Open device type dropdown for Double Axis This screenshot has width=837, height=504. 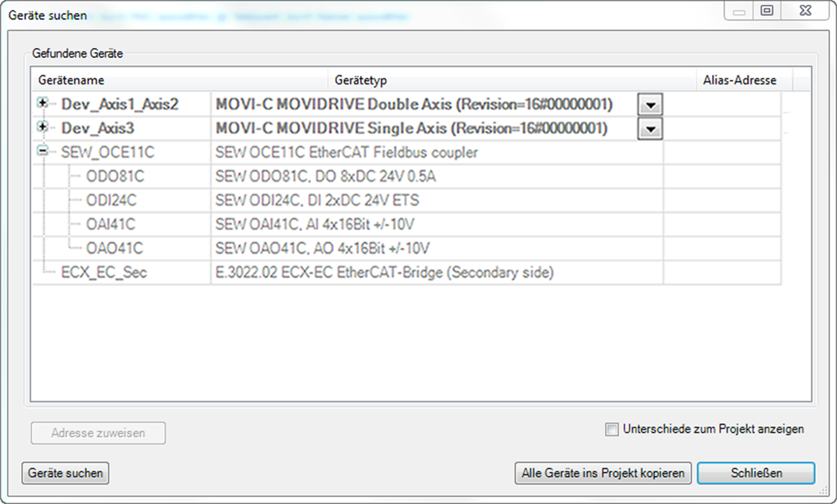pyautogui.click(x=650, y=105)
